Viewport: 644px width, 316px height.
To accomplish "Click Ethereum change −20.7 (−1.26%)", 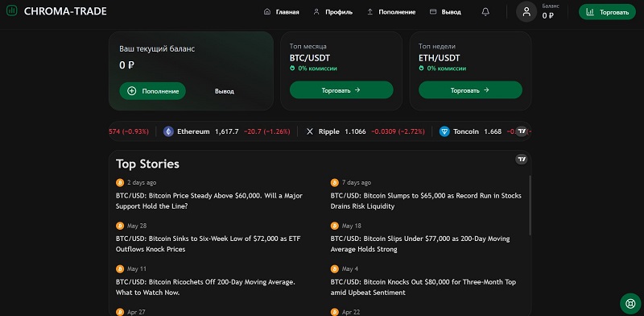I will (x=267, y=131).
